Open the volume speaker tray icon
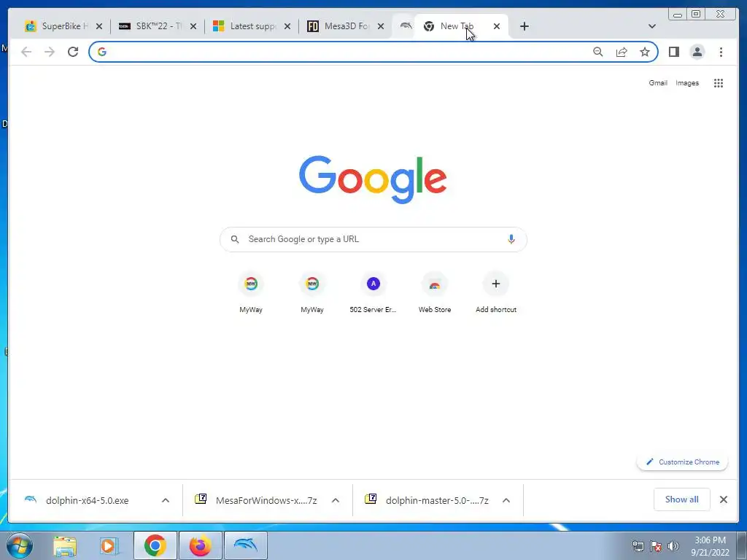 click(x=673, y=546)
